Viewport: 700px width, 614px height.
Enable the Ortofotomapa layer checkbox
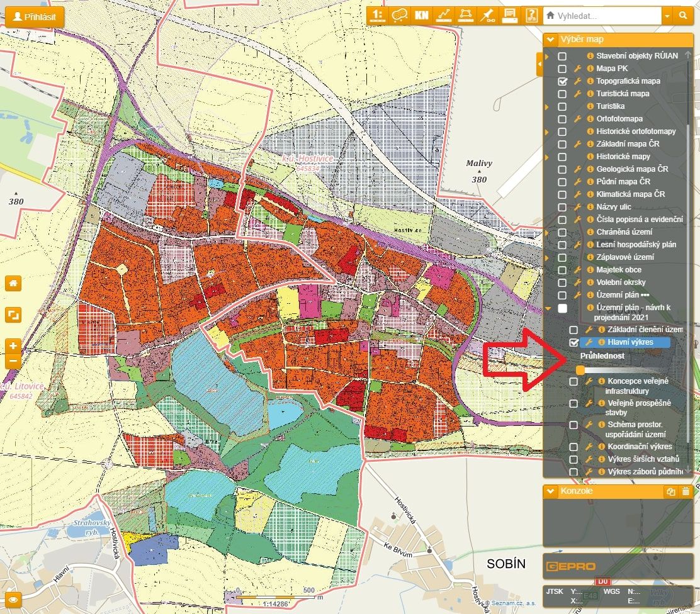point(563,119)
